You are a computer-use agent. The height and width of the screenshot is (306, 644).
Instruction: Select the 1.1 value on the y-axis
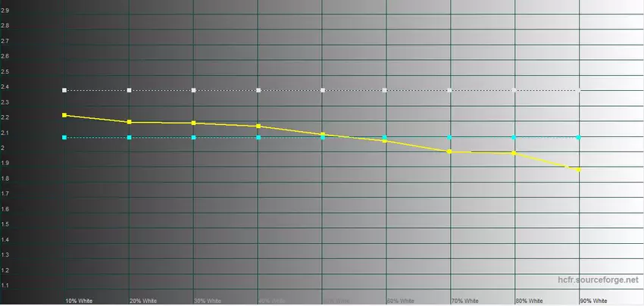[5, 286]
